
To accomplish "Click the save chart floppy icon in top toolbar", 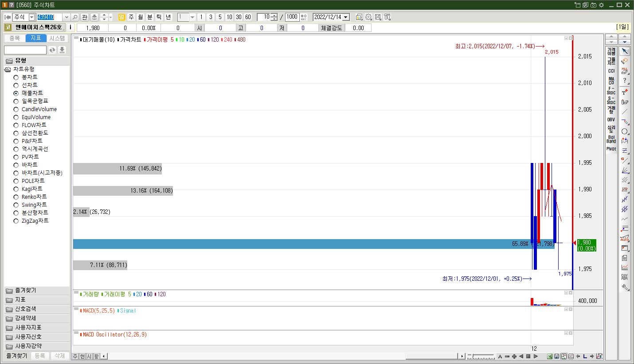I will coord(378,17).
